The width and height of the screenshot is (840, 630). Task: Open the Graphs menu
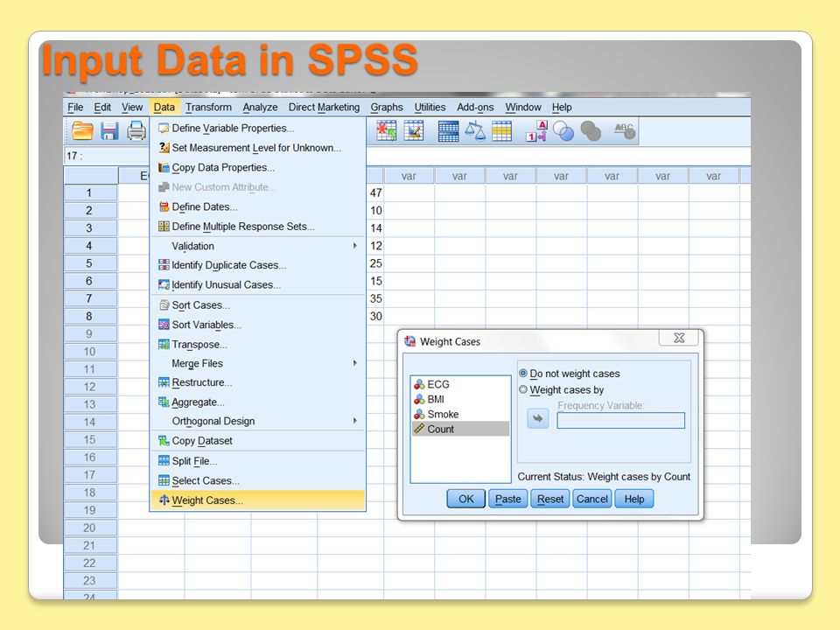click(x=387, y=107)
